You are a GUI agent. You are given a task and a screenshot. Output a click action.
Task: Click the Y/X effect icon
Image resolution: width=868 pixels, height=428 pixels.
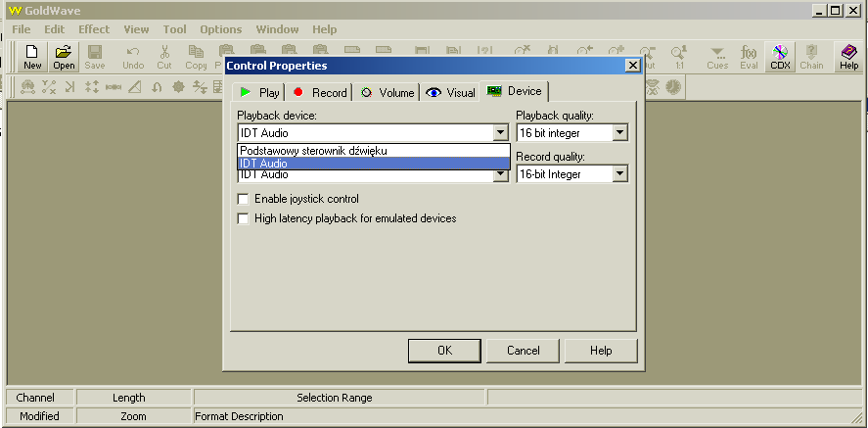[49, 87]
